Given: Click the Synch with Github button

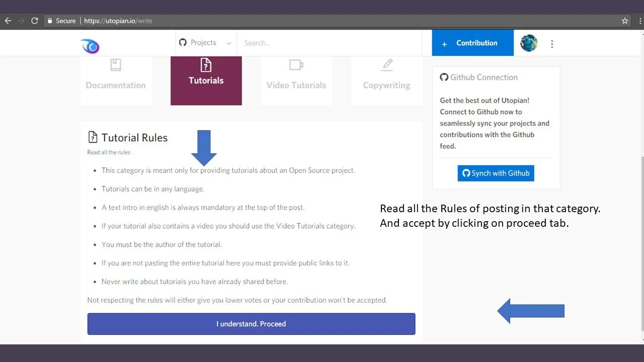Looking at the screenshot, I should (x=496, y=173).
